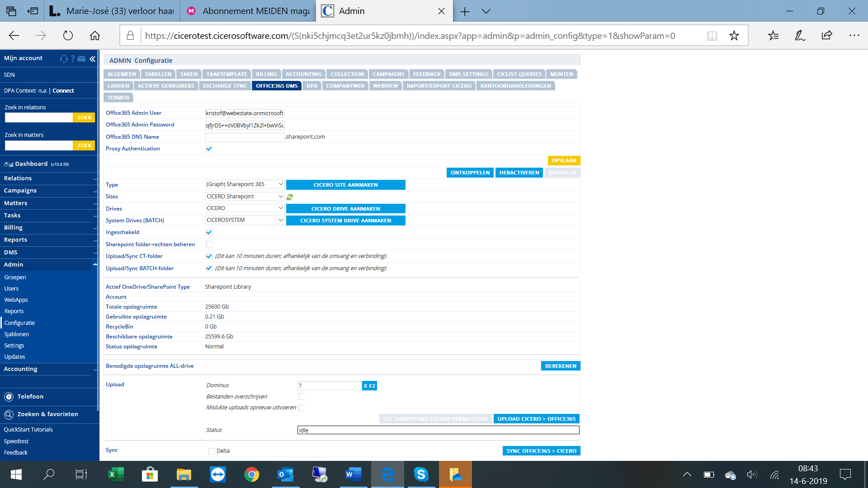Viewport: 868px width, 488px height.
Task: Reload the current browser page
Action: [x=68, y=36]
